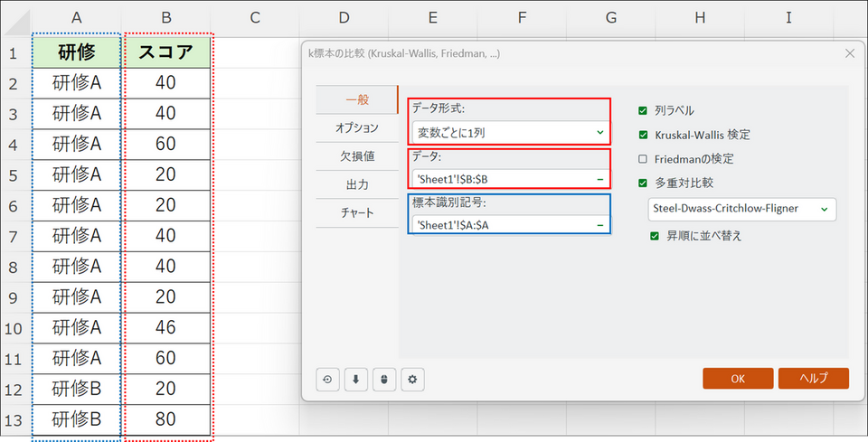This screenshot has width=868, height=442.
Task: Open the gear settings icon button
Action: pyautogui.click(x=413, y=379)
